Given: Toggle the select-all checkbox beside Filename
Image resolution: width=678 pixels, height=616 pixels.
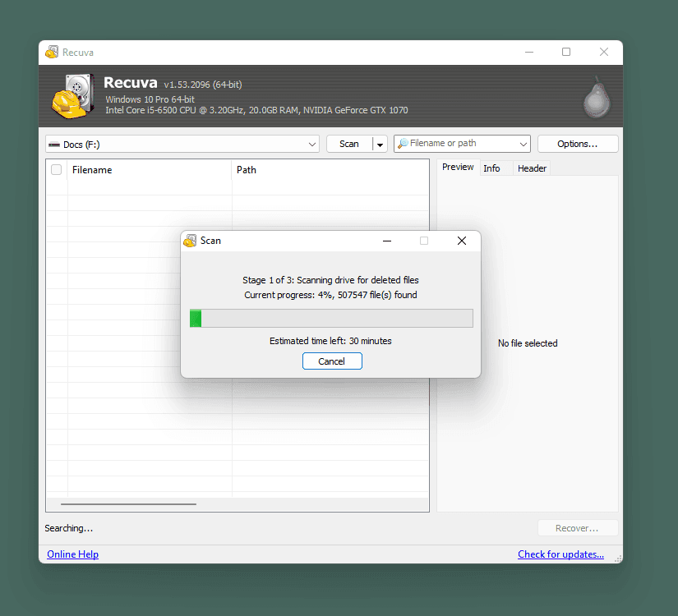Looking at the screenshot, I should [56, 169].
